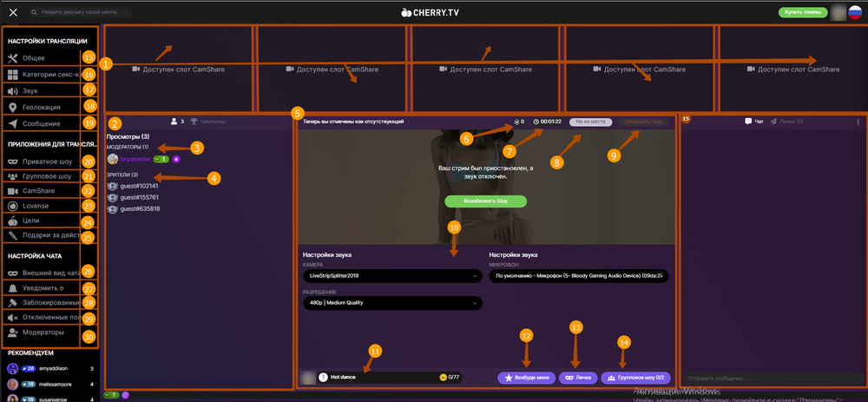Click the three-dot chat options icon
The width and height of the screenshot is (868, 402).
tap(857, 122)
